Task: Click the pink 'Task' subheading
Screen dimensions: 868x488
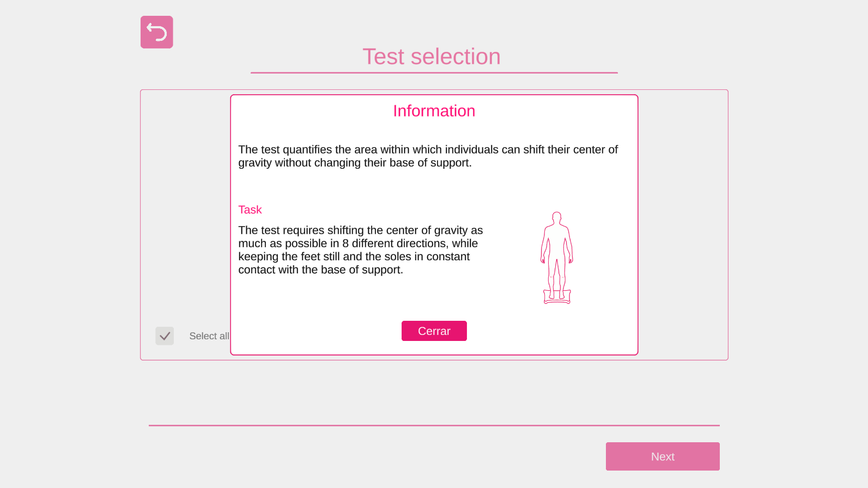Action: coord(250,210)
